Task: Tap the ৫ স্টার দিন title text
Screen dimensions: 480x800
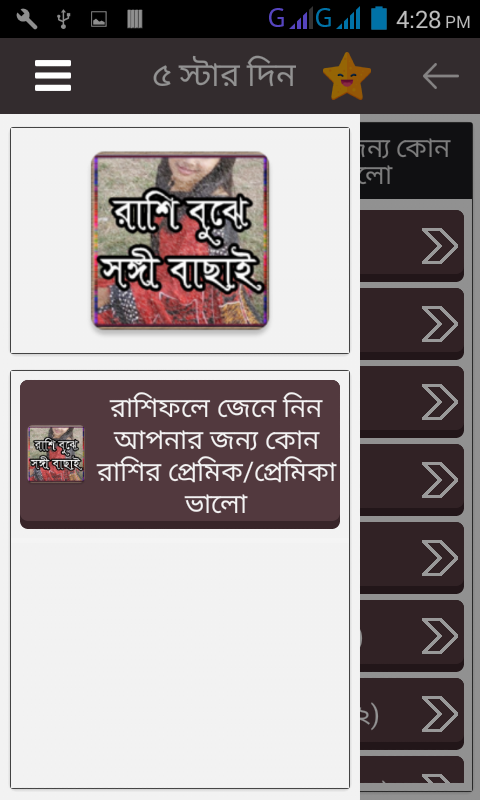Action: tap(224, 76)
